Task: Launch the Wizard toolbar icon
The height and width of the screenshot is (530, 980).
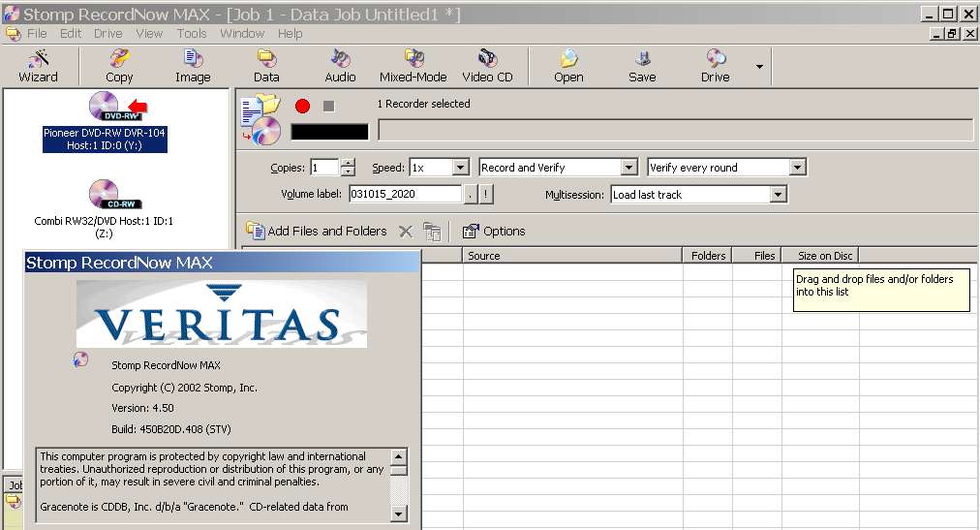Action: point(38,66)
